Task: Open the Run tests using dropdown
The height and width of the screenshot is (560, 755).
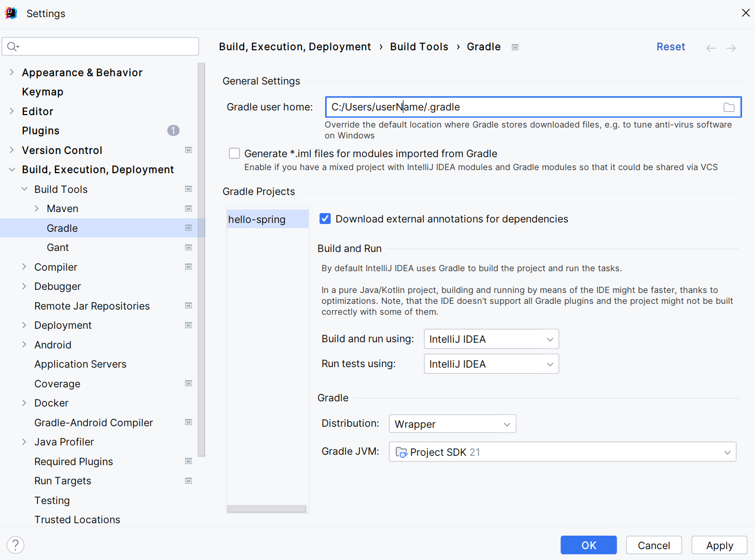Action: click(491, 364)
